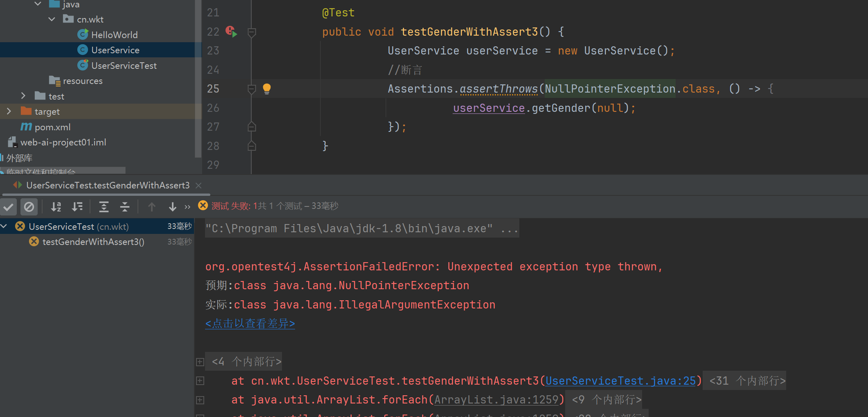Jump to next failed test arrow
This screenshot has height=417, width=868.
click(172, 207)
